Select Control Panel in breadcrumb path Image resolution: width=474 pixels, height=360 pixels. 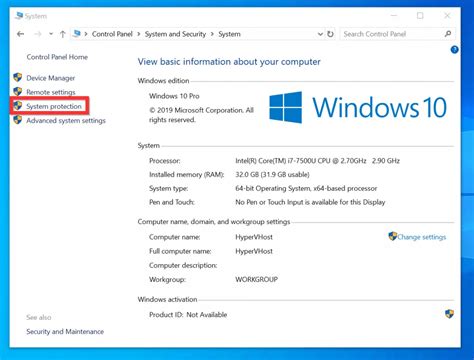pos(112,34)
